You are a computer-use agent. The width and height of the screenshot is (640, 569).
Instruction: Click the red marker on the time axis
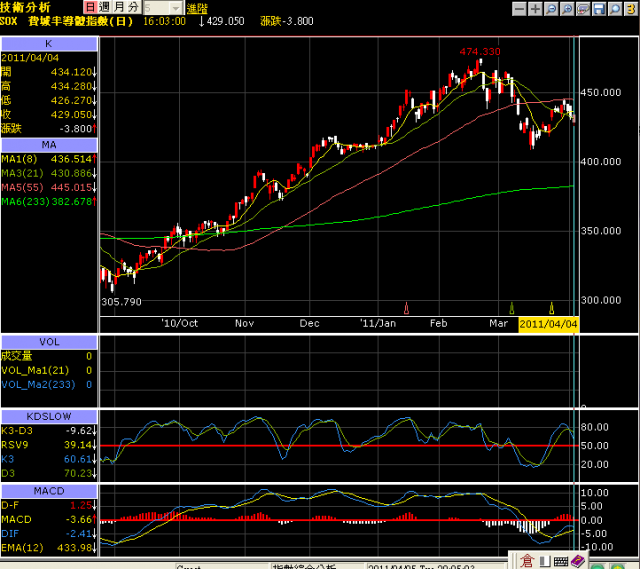pos(406,308)
